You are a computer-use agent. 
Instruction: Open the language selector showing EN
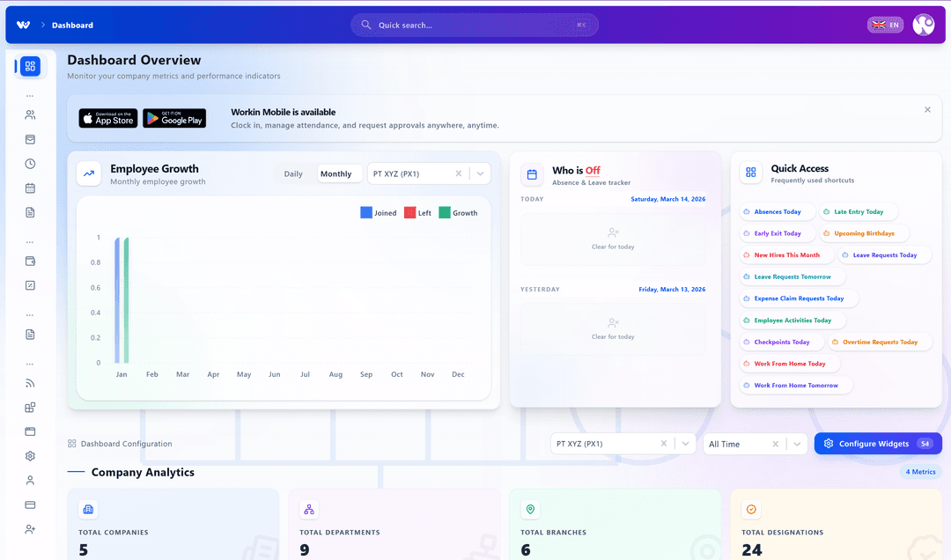tap(885, 25)
